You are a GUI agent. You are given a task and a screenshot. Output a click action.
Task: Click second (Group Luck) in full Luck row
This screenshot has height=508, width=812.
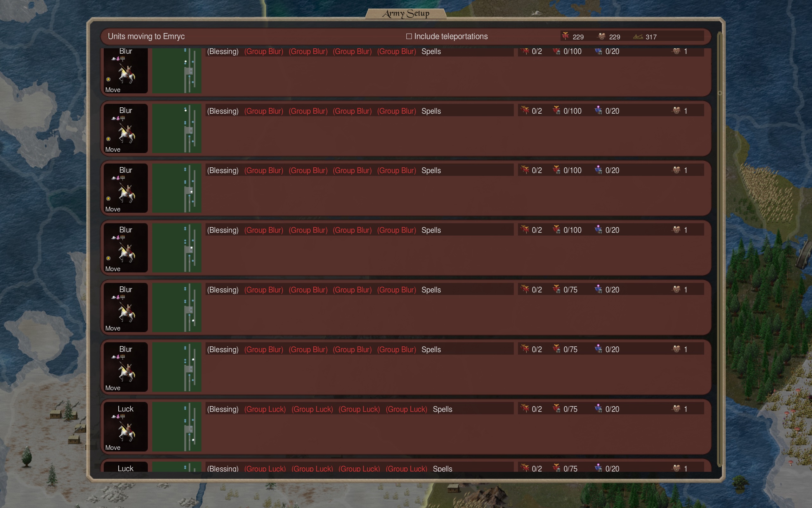point(312,409)
